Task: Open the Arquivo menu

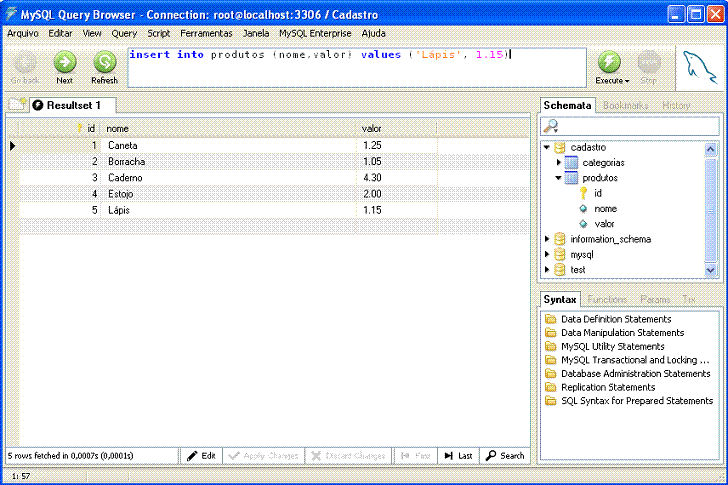Action: coord(23,33)
